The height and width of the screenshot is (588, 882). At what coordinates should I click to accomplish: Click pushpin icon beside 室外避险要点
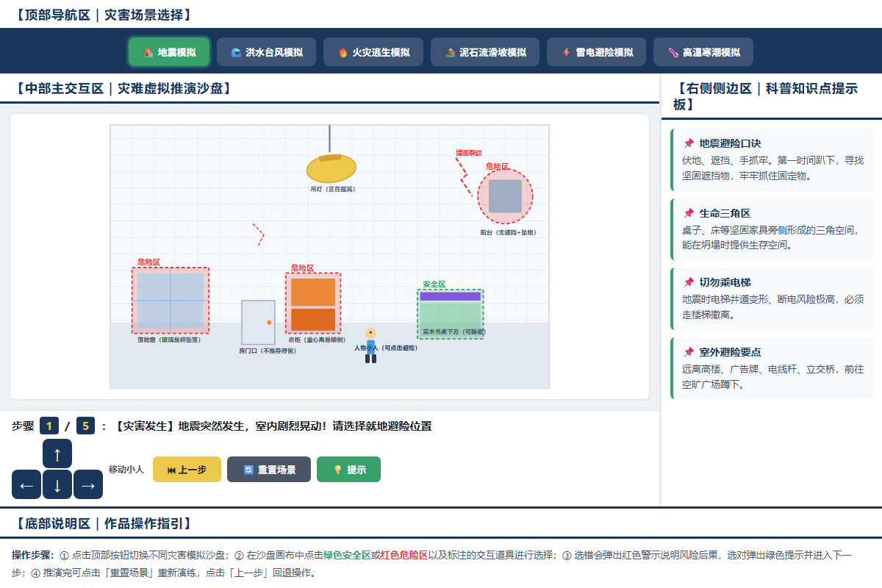tap(689, 352)
